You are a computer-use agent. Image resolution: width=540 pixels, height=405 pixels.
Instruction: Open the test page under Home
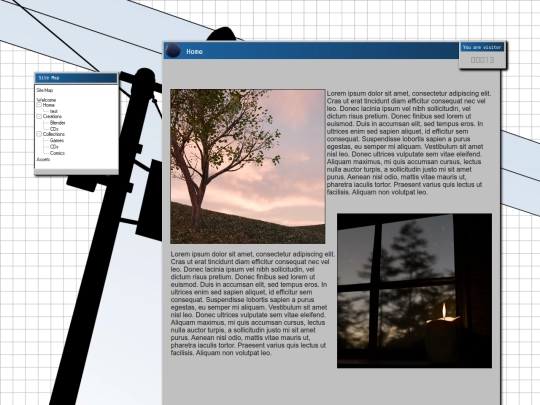pos(54,111)
